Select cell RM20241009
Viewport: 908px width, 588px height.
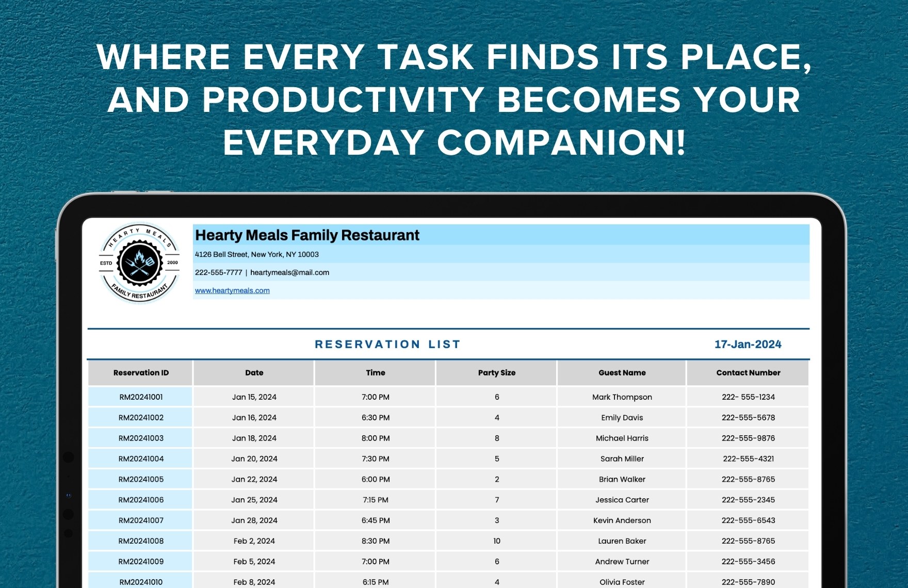coord(141,562)
